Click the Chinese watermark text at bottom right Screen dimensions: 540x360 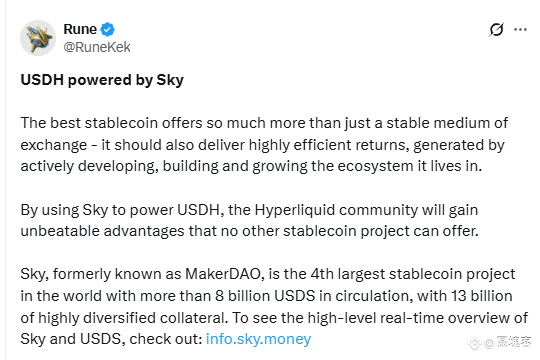[x=514, y=341]
